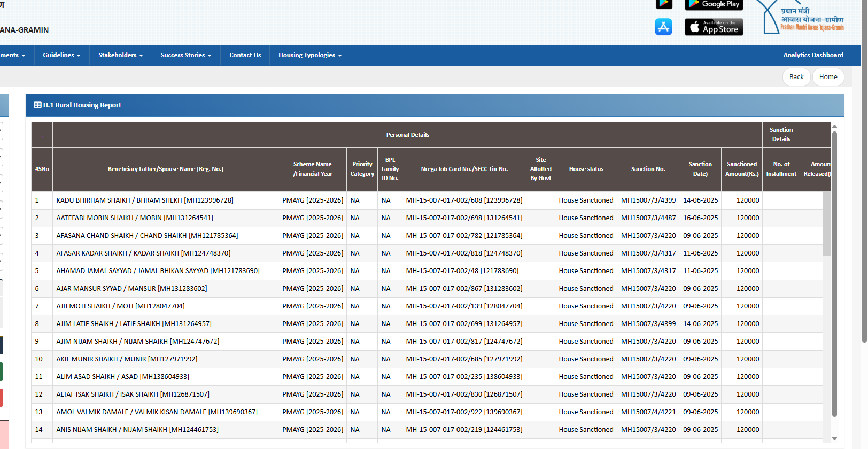
Task: Expand the Guidelines dropdown menu
Action: pyautogui.click(x=61, y=55)
